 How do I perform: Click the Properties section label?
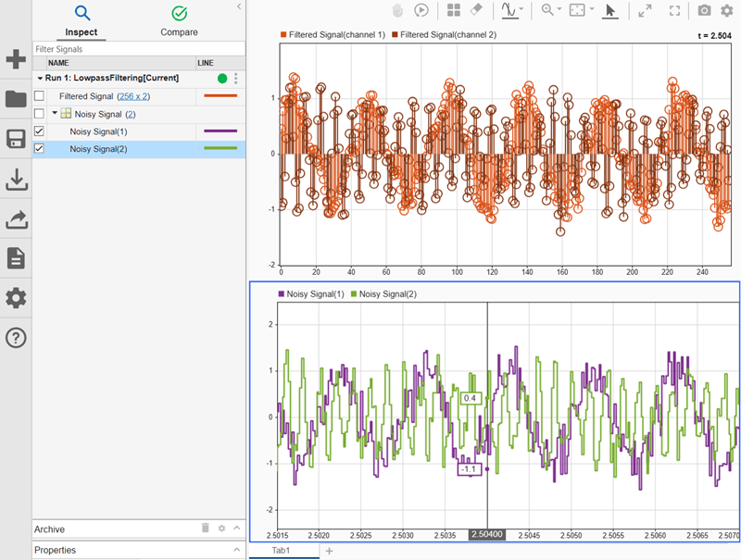point(55,550)
